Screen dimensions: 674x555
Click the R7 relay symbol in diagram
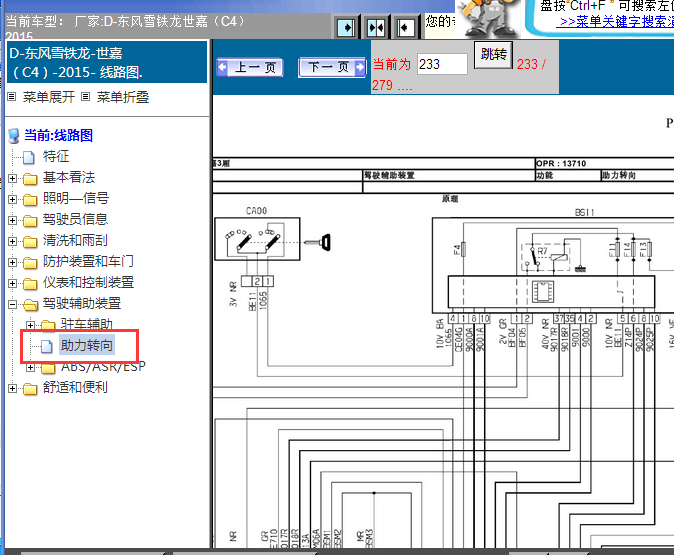[546, 258]
